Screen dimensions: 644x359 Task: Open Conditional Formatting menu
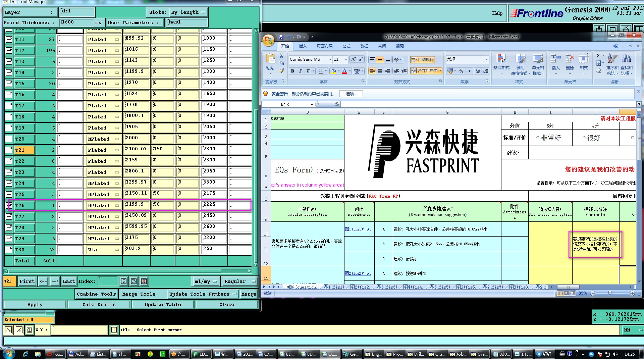click(501, 64)
